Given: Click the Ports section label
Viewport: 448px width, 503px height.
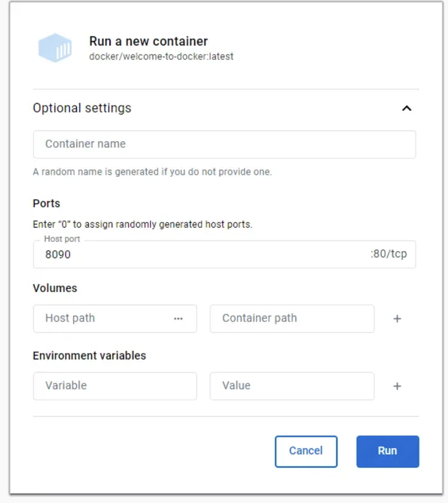Looking at the screenshot, I should click(x=46, y=203).
